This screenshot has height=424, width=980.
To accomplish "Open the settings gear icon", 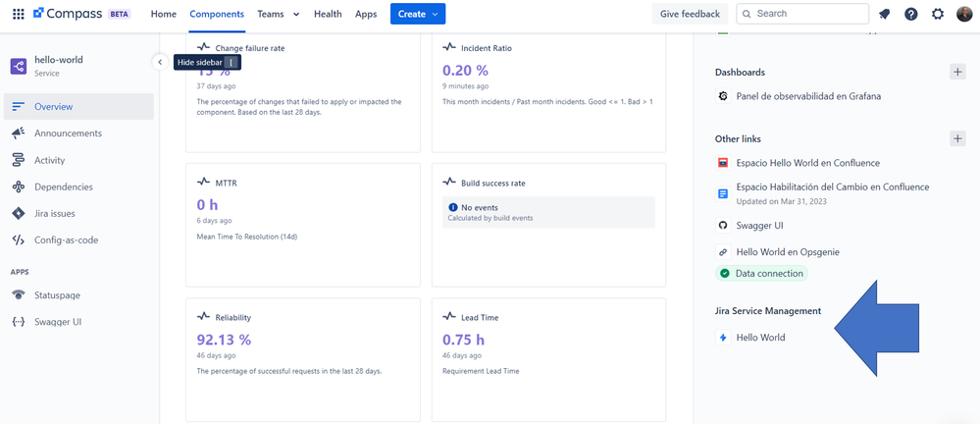I will coord(938,15).
